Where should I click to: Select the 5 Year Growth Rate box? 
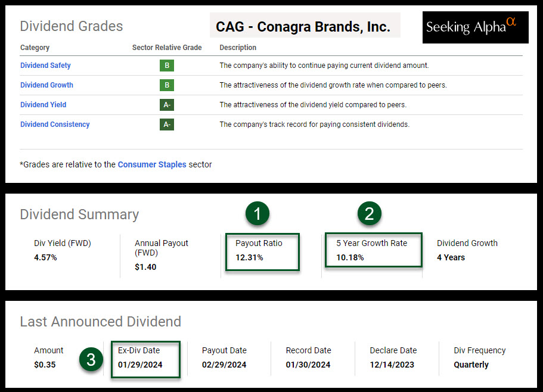coord(373,250)
